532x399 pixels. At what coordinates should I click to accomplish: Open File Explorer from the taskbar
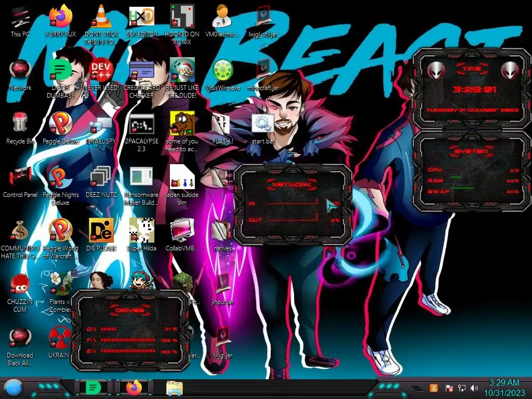(x=175, y=388)
